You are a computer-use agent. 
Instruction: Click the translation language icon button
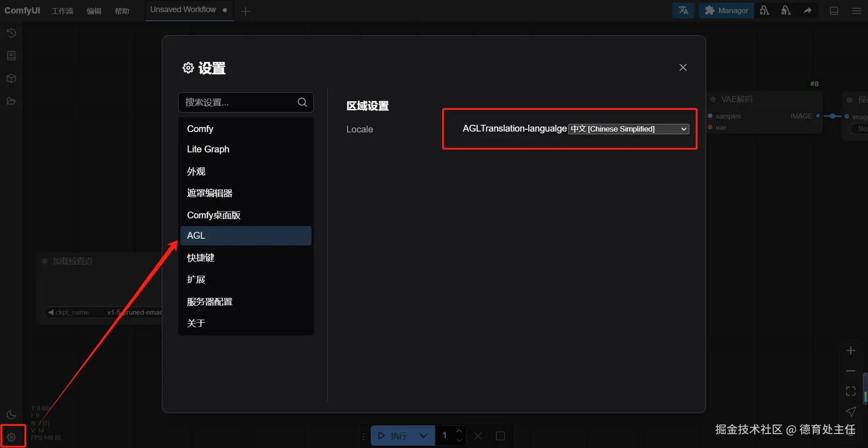tap(683, 10)
